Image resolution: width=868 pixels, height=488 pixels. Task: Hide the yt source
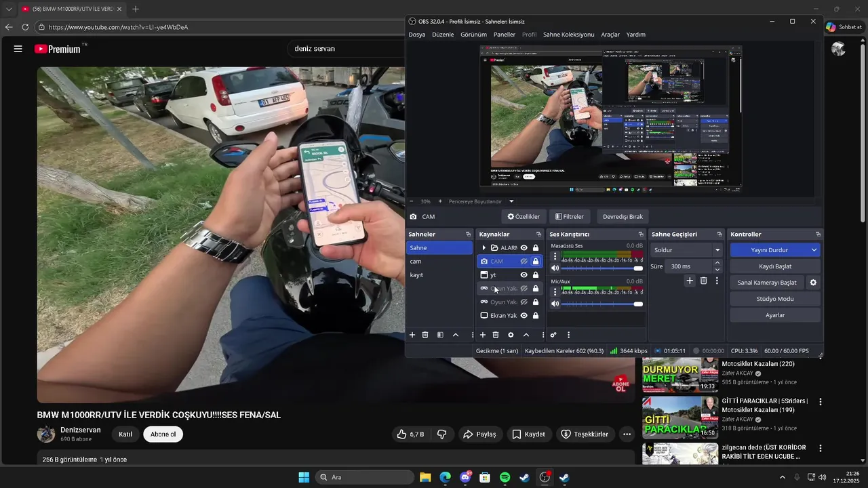pos(524,275)
